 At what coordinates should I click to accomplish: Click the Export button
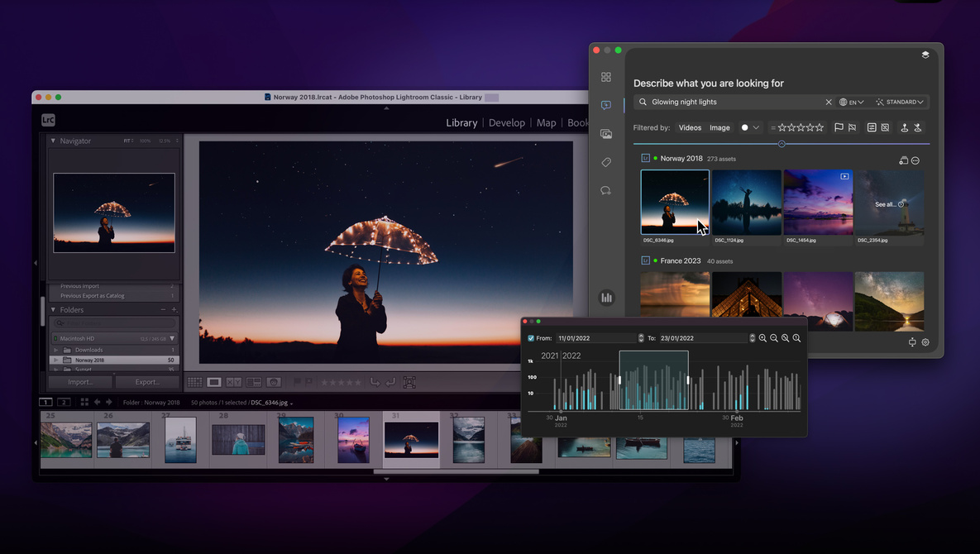click(x=147, y=382)
